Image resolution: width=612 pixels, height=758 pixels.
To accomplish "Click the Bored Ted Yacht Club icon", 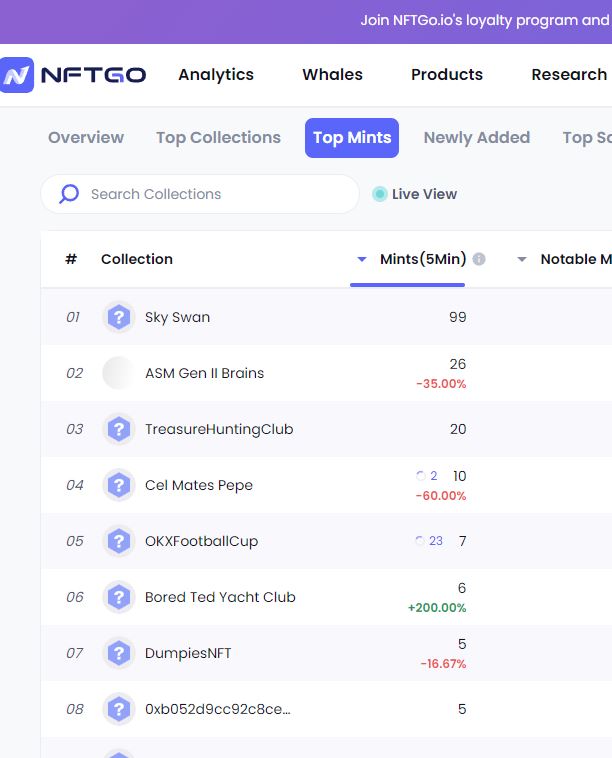I will 118,597.
